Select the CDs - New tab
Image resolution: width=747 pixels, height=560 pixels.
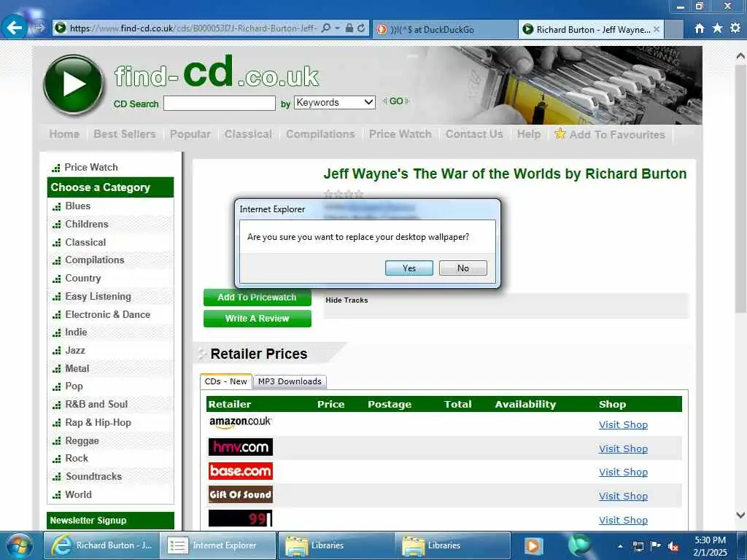(x=226, y=381)
